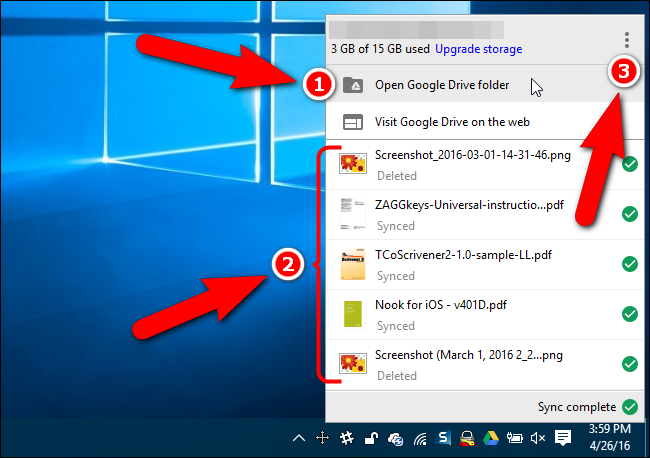Image resolution: width=650 pixels, height=458 pixels.
Task: Open the Wi-Fi network tray icon
Action: click(x=420, y=438)
